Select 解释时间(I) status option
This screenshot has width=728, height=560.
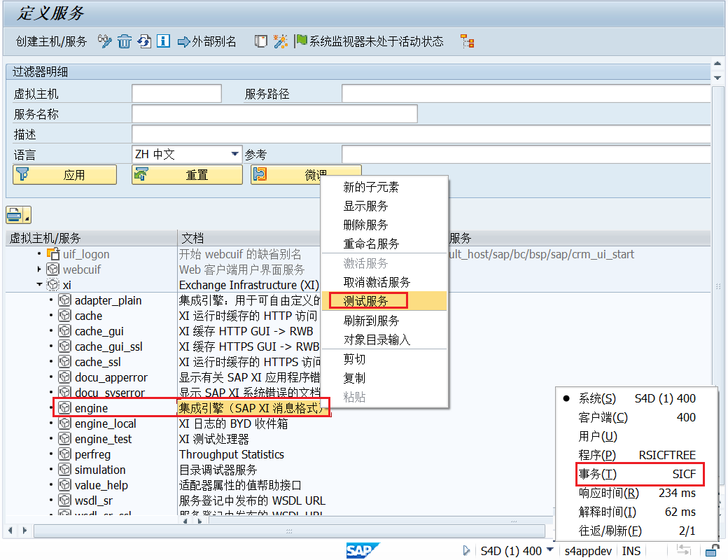pyautogui.click(x=636, y=512)
